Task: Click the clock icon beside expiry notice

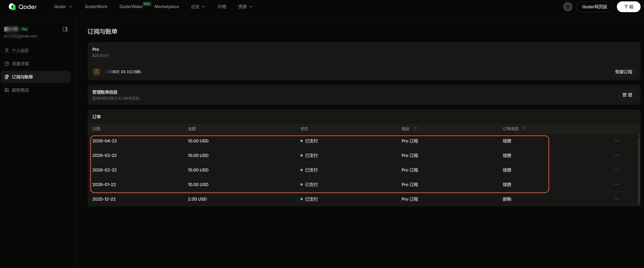Action: [x=97, y=72]
